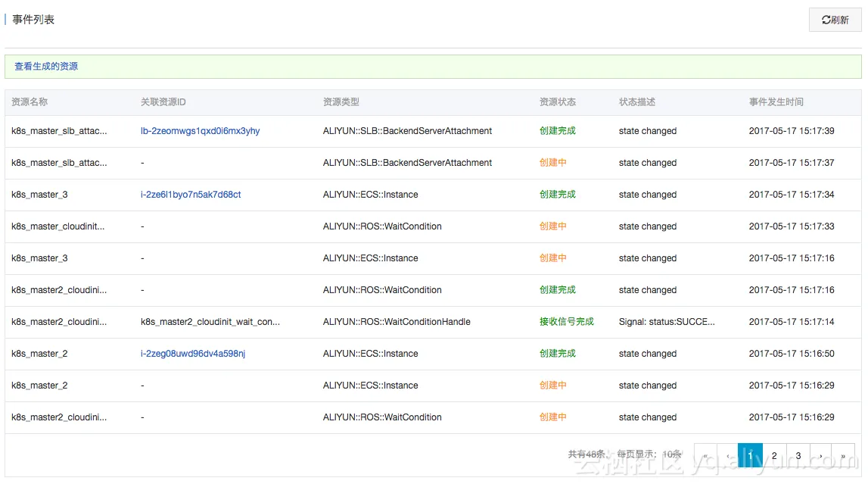Click 创建完成 status at 15:17:16 row
868x484 pixels.
pyautogui.click(x=558, y=290)
